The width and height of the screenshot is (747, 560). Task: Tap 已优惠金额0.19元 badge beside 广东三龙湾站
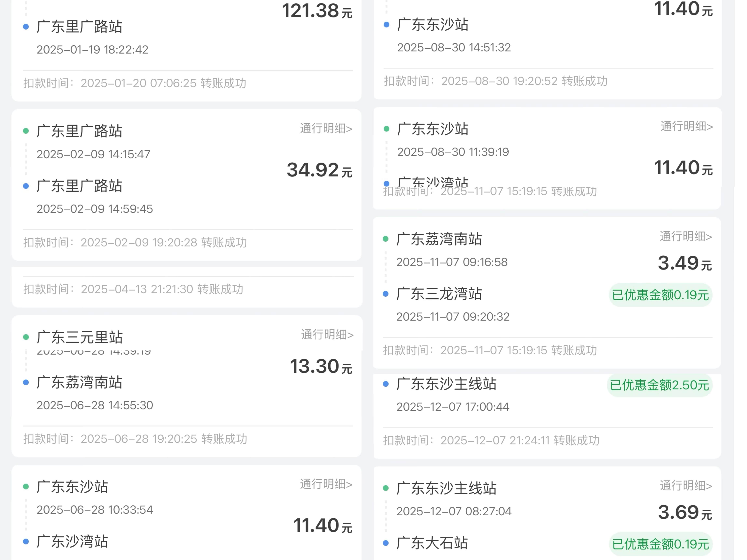coord(660,295)
